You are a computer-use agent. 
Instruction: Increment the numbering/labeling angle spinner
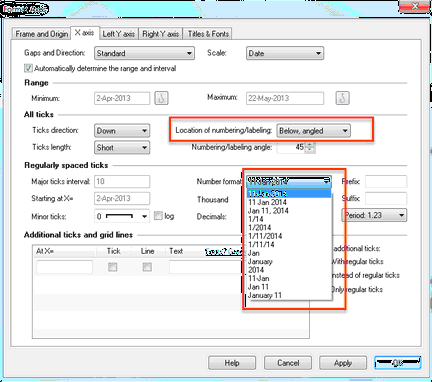tap(310, 145)
